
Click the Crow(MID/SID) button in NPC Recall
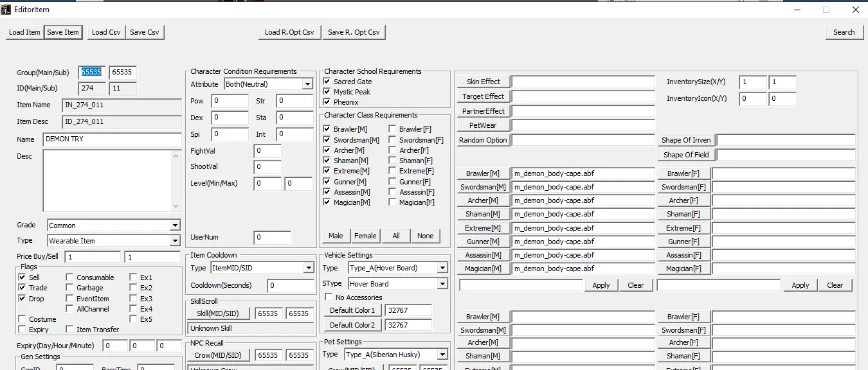[219, 355]
